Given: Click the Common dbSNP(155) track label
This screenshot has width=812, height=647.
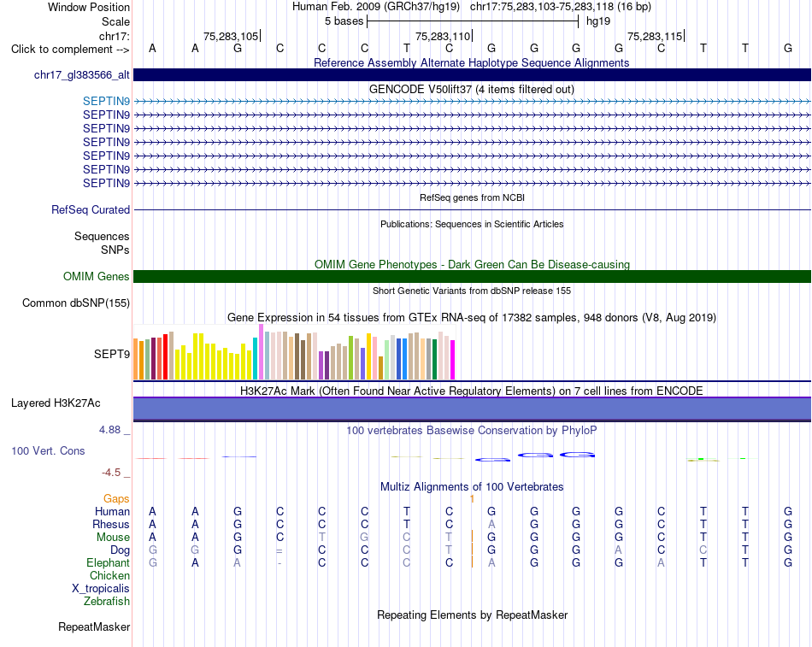Looking at the screenshot, I should (x=76, y=303).
